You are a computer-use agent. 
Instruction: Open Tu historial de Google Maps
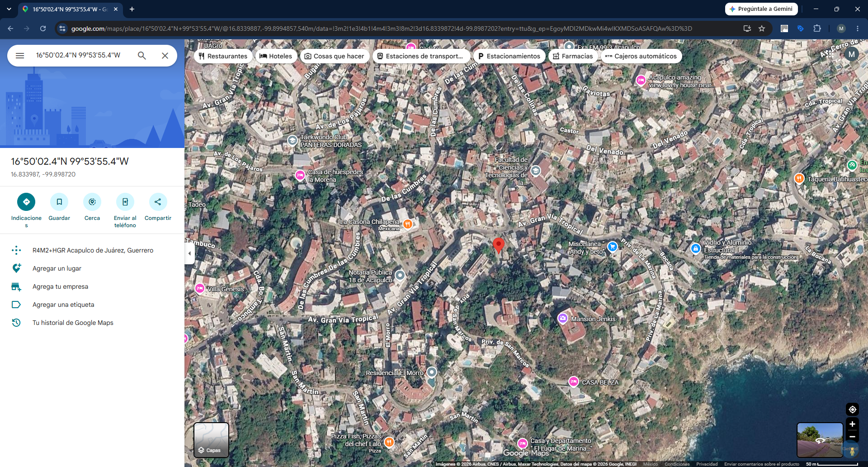click(x=92, y=323)
